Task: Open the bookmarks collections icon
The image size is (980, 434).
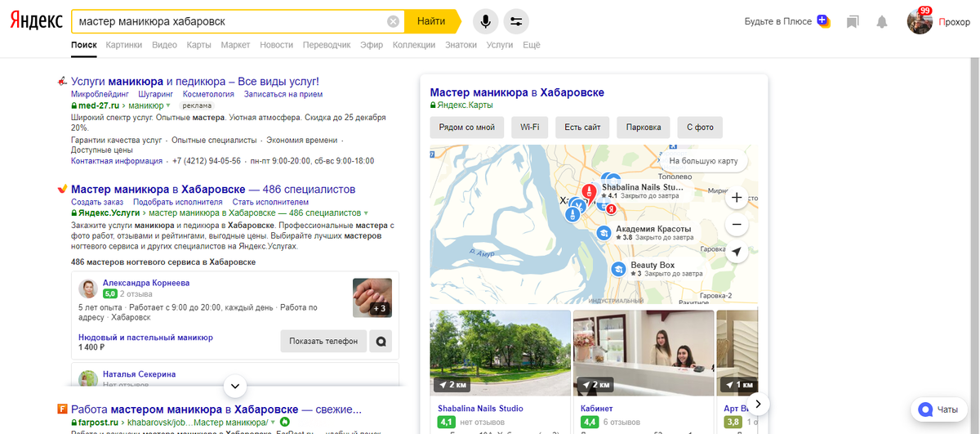Action: pyautogui.click(x=853, y=22)
